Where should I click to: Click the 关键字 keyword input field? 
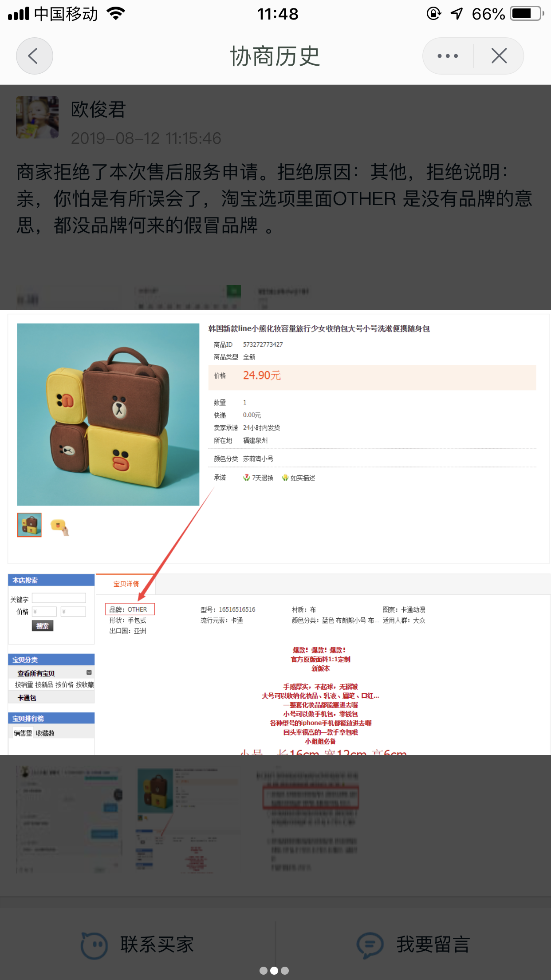point(59,598)
